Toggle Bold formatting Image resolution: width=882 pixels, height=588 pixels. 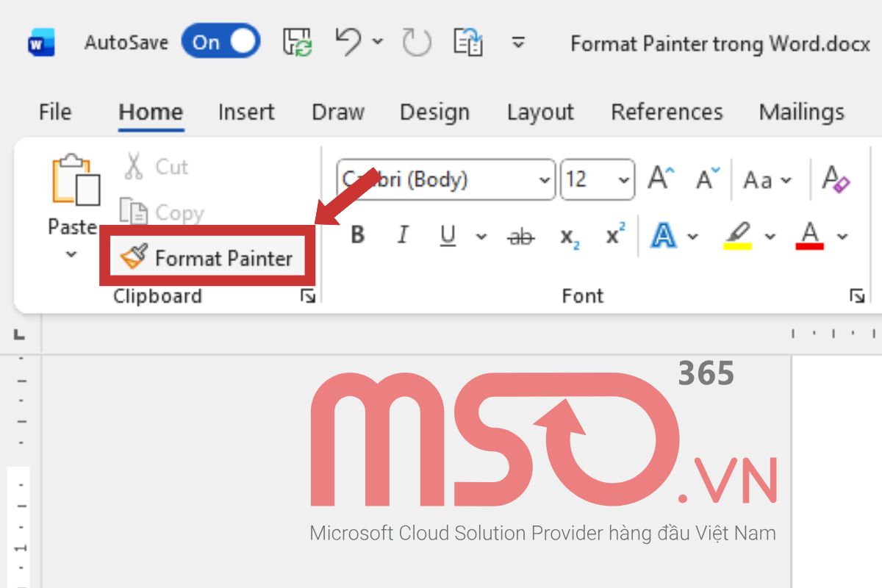click(358, 235)
